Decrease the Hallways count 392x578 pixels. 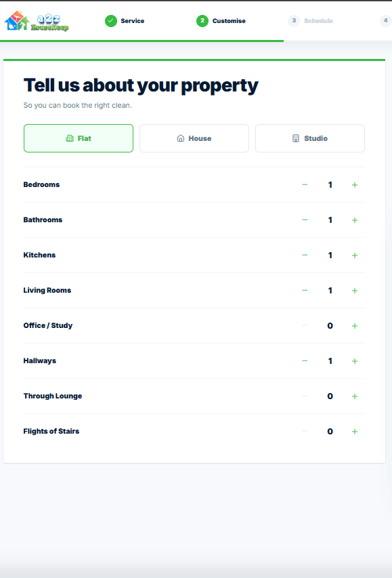[x=305, y=361]
